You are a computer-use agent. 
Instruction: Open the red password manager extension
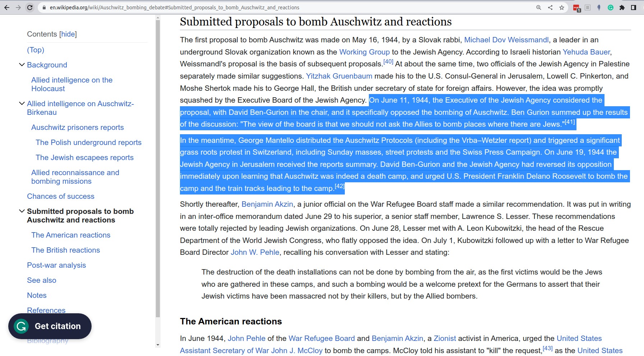point(576,8)
